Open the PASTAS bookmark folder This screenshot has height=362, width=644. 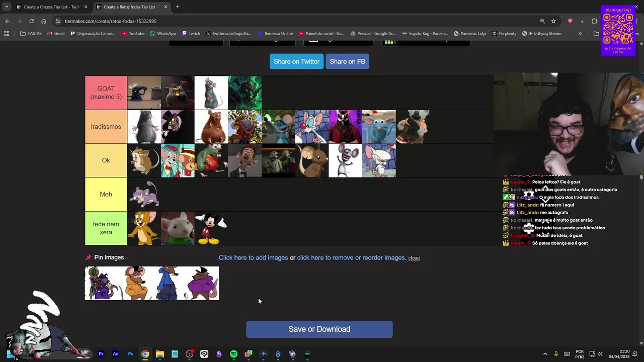tap(31, 34)
